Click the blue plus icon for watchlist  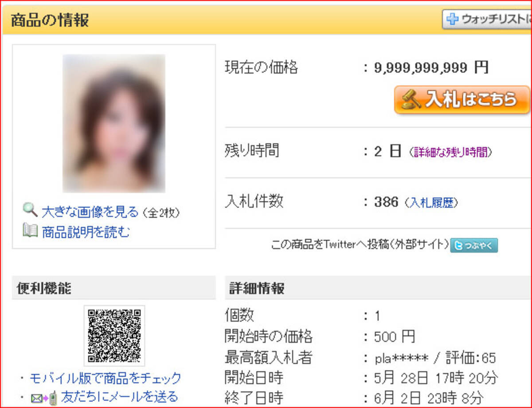452,19
